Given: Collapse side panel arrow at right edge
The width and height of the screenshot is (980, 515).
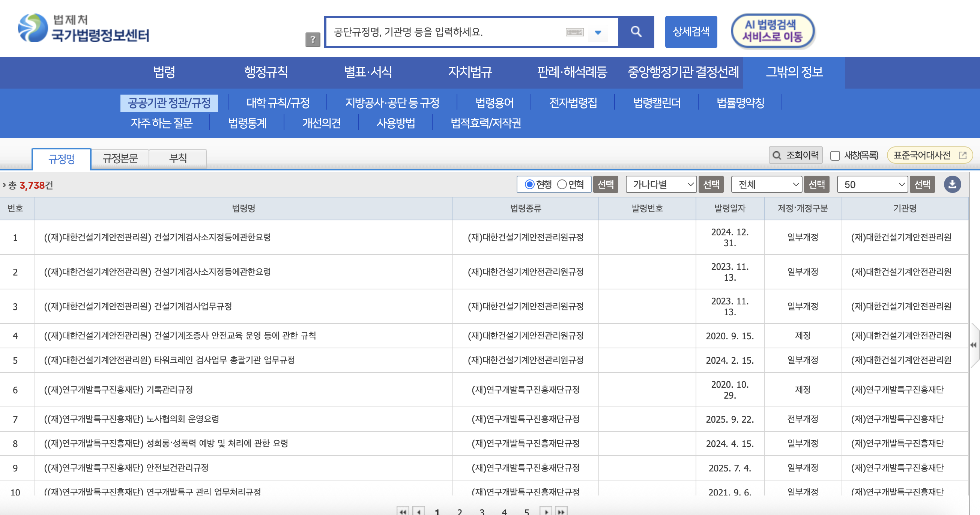Looking at the screenshot, I should (974, 345).
